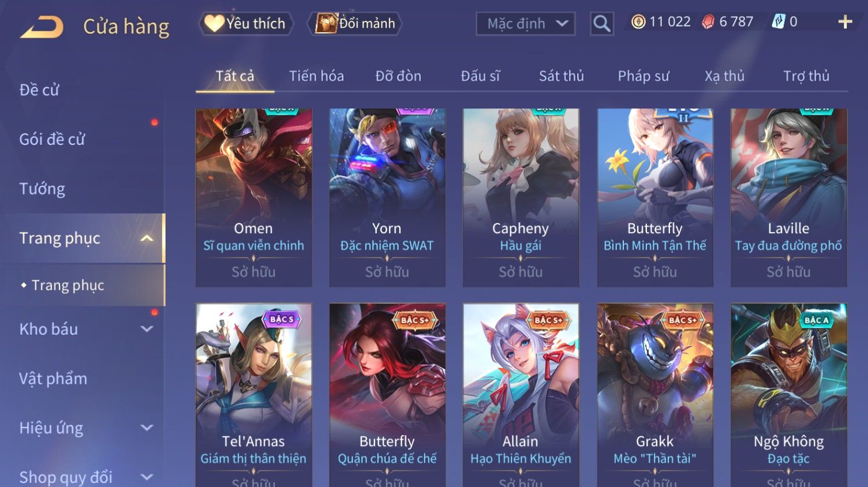Click the heart icon in Yêu thích
This screenshot has height=487, width=868.
[214, 23]
